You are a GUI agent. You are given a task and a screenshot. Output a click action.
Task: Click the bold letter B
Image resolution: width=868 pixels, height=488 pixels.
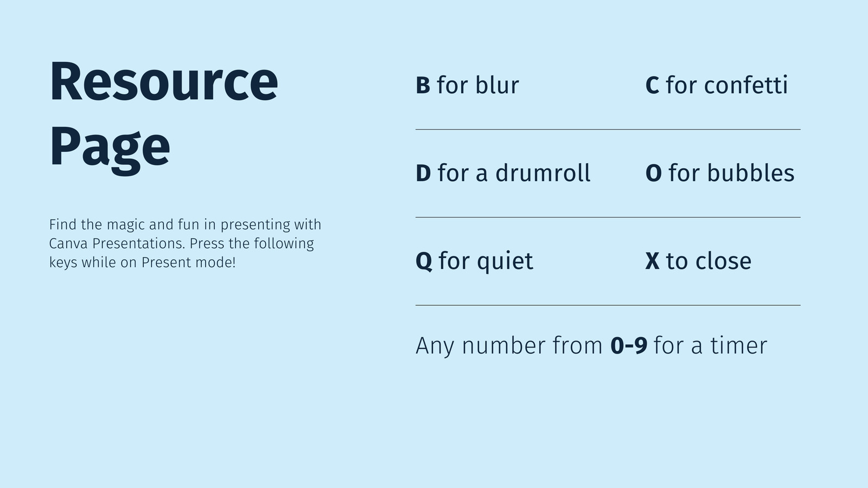coord(423,86)
